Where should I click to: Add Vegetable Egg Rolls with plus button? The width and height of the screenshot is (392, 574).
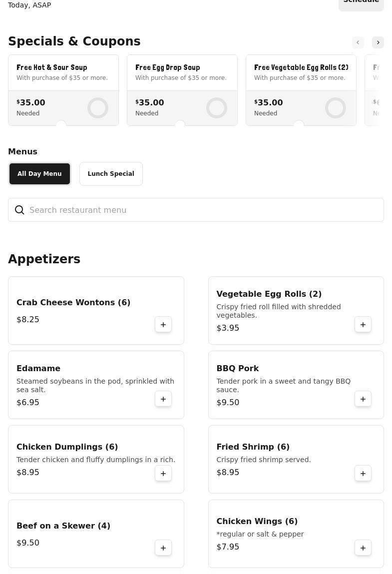coord(363,325)
